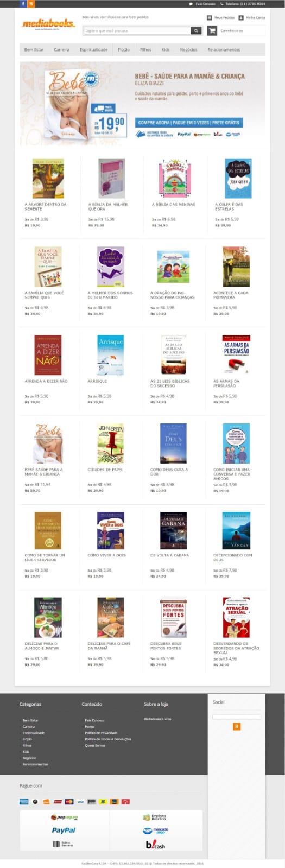The image size is (285, 868).
Task: Click the Minha Conta user icon
Action: click(241, 18)
